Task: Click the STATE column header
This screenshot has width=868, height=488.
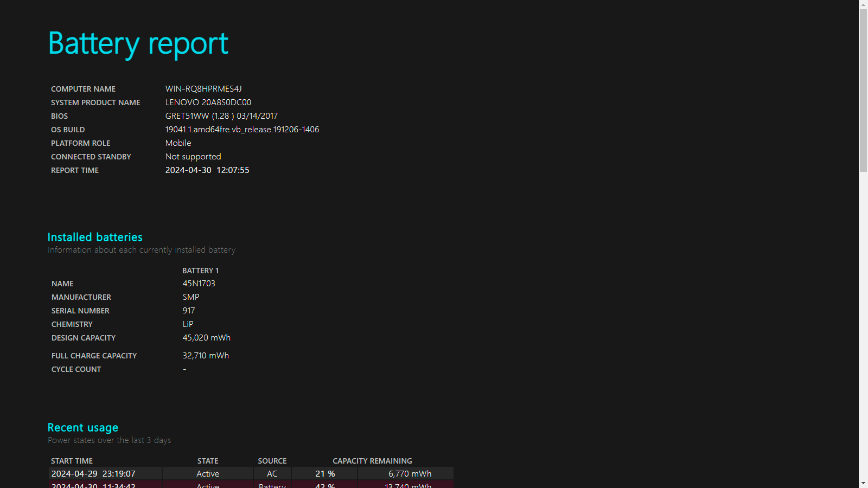Action: click(x=208, y=461)
